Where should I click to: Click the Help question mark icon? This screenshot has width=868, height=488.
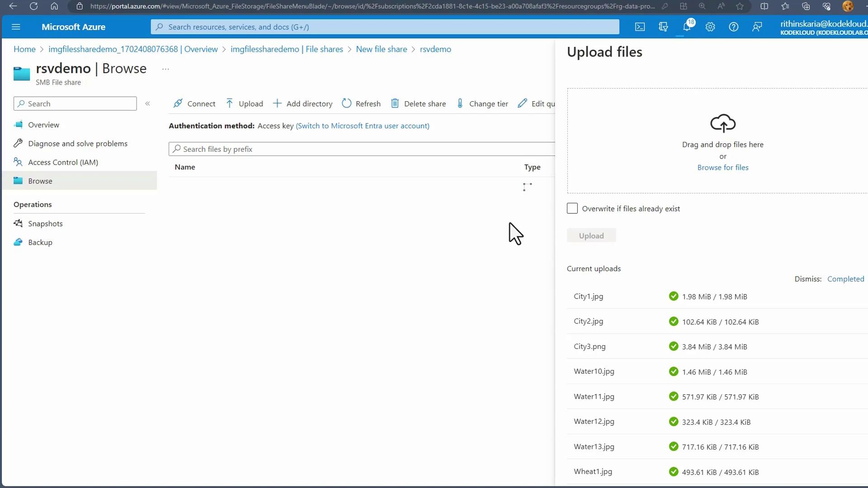click(734, 27)
